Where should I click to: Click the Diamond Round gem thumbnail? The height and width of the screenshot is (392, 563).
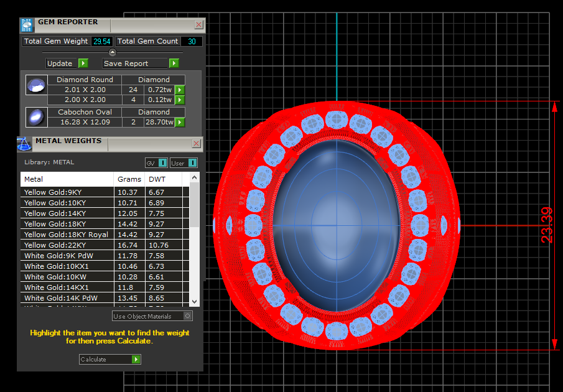coord(36,85)
